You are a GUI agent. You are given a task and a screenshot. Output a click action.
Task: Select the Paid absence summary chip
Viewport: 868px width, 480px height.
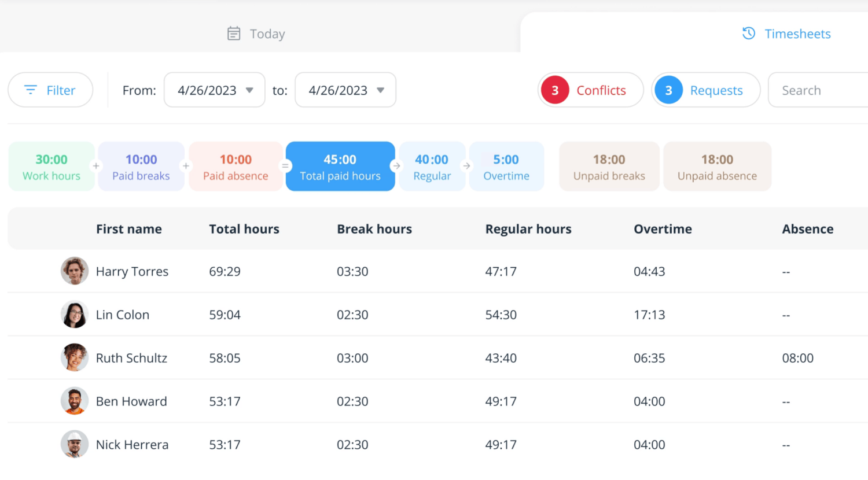(x=236, y=166)
